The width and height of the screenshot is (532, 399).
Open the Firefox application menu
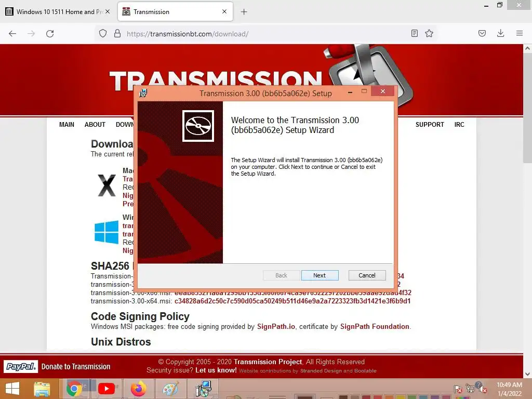click(x=520, y=33)
